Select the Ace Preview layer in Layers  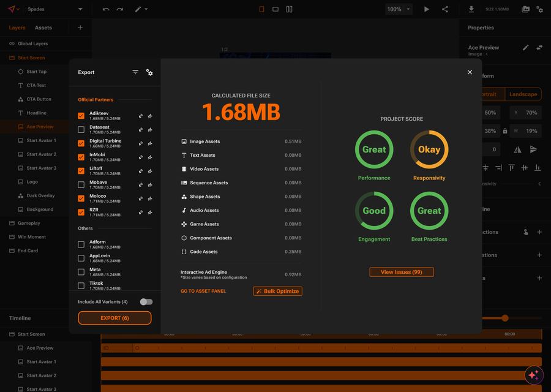40,127
